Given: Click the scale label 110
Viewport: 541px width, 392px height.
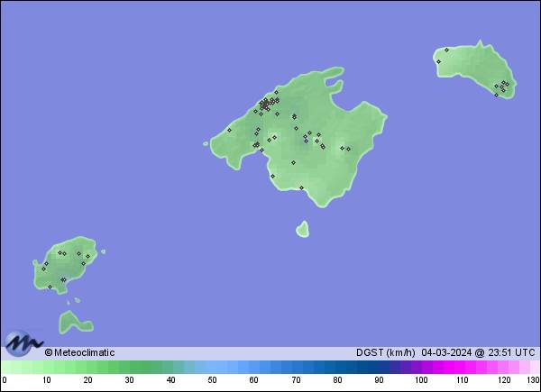Looking at the screenshot, I should pyautogui.click(x=463, y=380).
